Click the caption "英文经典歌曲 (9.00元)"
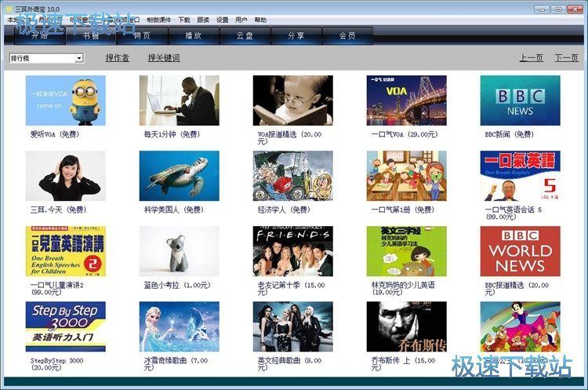 (289, 364)
